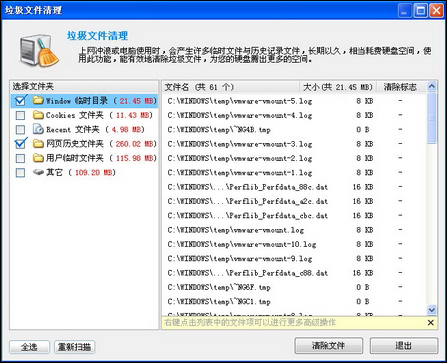Check the Recent 文件夹 checkbox

click(21, 129)
